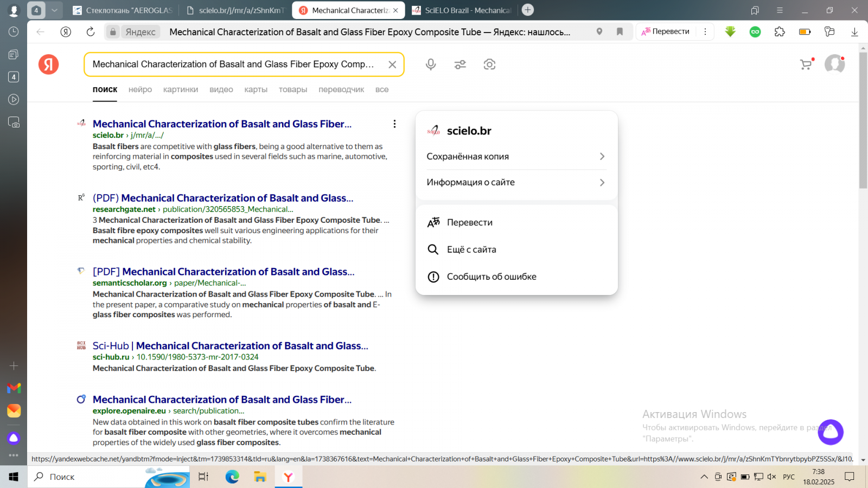Show hidden system tray icons

pyautogui.click(x=704, y=477)
